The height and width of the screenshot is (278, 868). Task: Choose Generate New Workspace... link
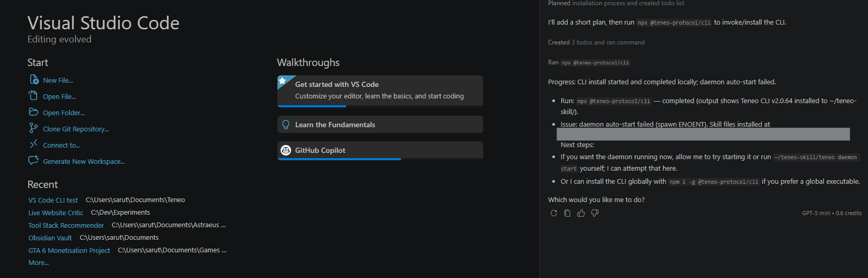click(x=84, y=161)
